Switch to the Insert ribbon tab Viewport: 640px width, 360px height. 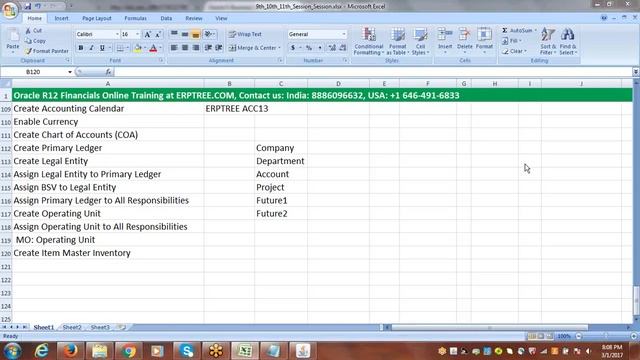pyautogui.click(x=62, y=18)
